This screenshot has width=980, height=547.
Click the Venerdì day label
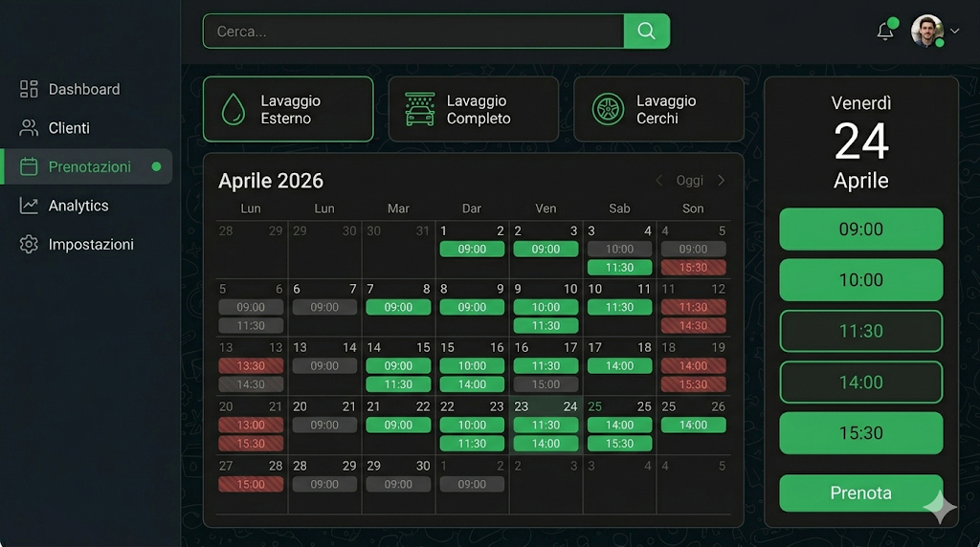pos(860,103)
